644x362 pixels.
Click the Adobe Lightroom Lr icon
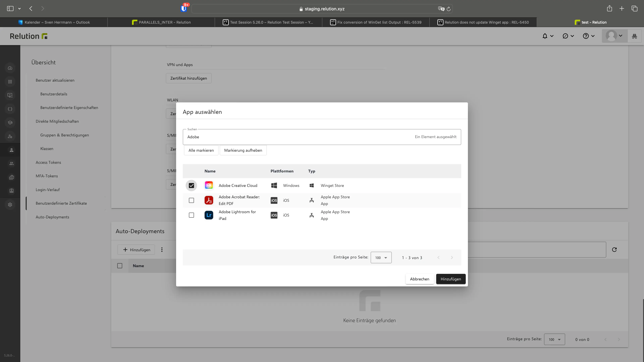[x=209, y=215]
